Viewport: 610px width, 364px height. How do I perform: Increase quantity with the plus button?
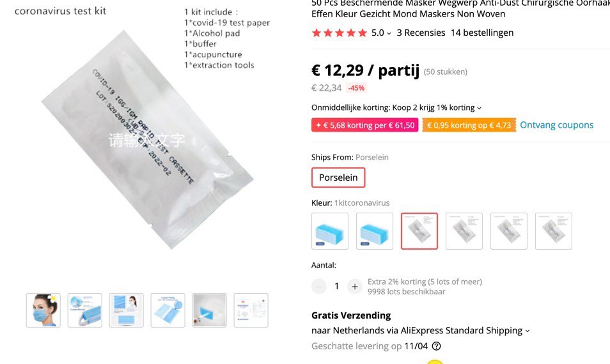[x=355, y=287]
